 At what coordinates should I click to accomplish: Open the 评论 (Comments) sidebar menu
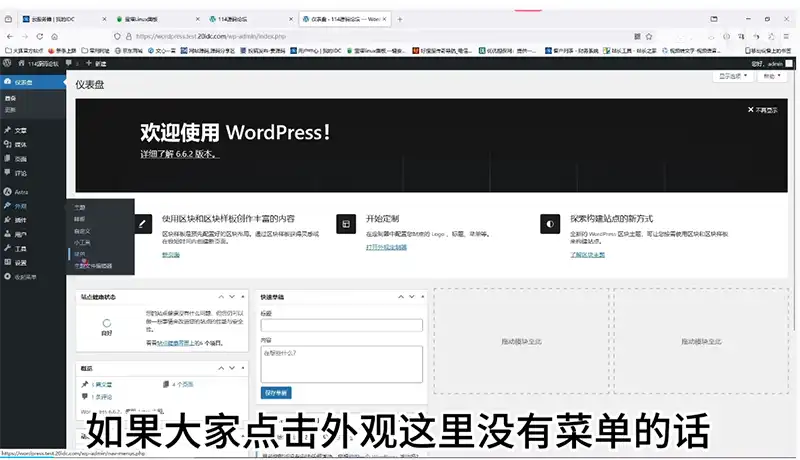21,172
